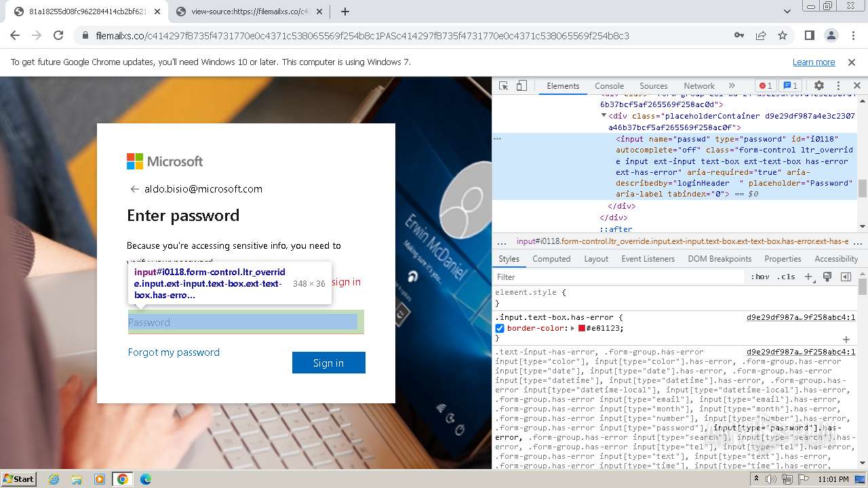Open the Learn more link
The image size is (868, 488).
[x=814, y=62]
